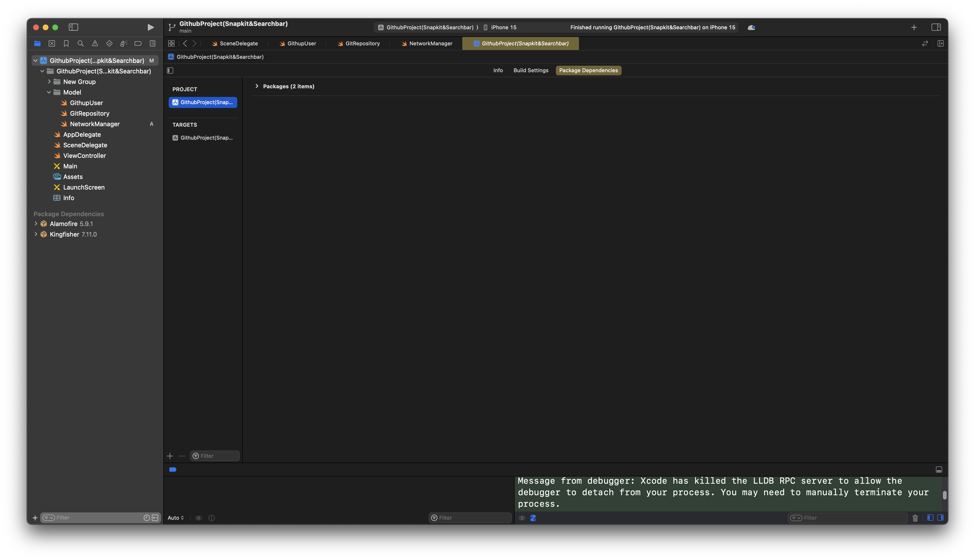Expand the Kingfisher package

click(x=36, y=234)
